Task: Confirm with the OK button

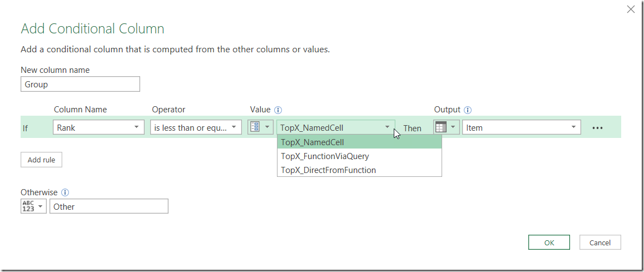Action: tap(549, 243)
